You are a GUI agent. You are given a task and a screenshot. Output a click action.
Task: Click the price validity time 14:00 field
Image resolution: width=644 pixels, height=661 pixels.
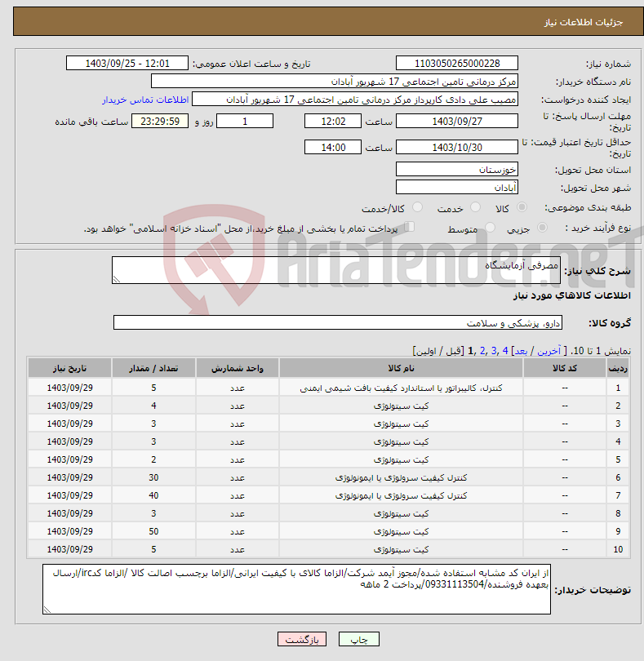(x=333, y=147)
